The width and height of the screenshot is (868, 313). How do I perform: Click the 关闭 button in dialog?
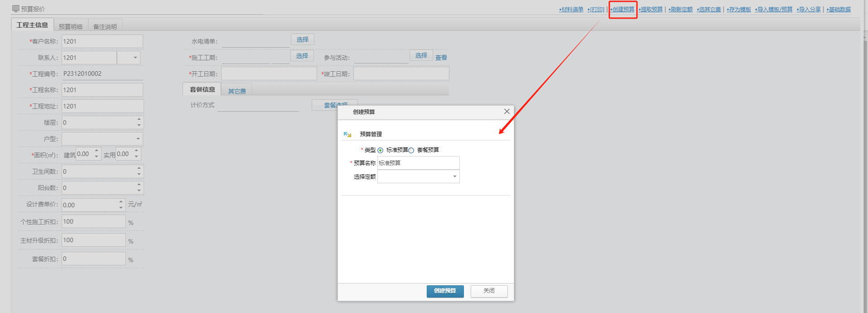click(x=489, y=291)
